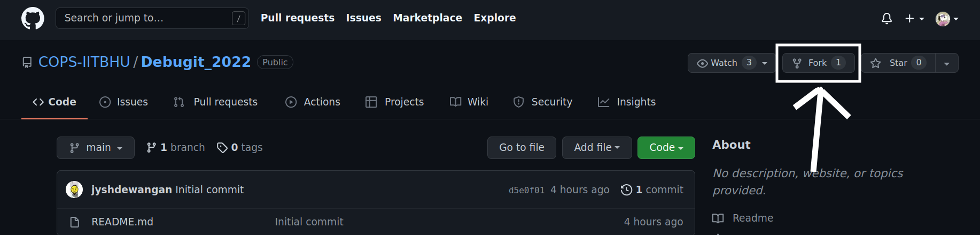Viewport: 980px width, 235px height.
Task: Open the Wiki tab
Action: pos(469,102)
